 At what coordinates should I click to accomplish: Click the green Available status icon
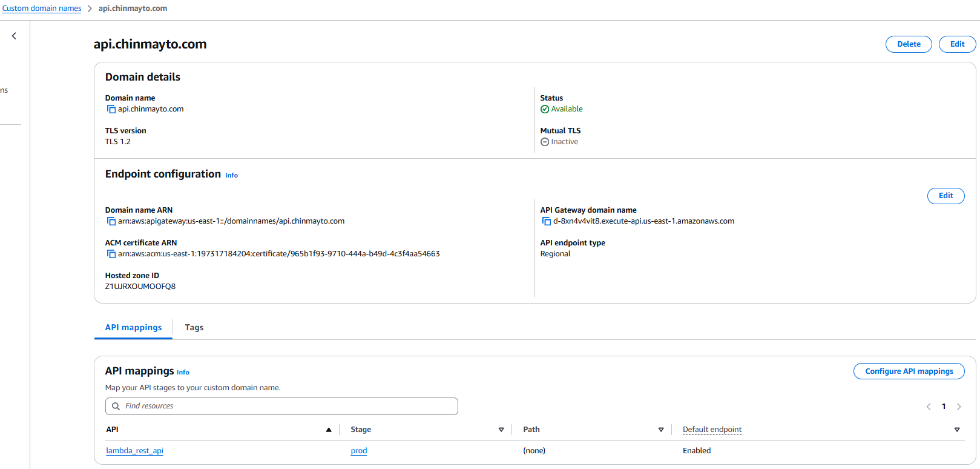click(545, 109)
